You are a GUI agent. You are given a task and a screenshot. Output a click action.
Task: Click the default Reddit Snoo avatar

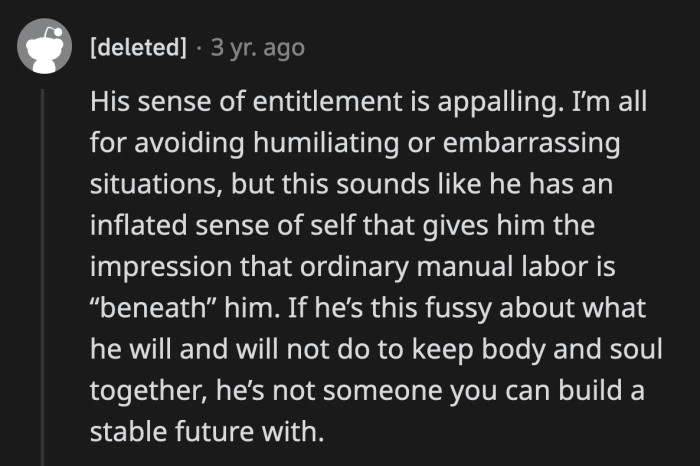point(44,46)
